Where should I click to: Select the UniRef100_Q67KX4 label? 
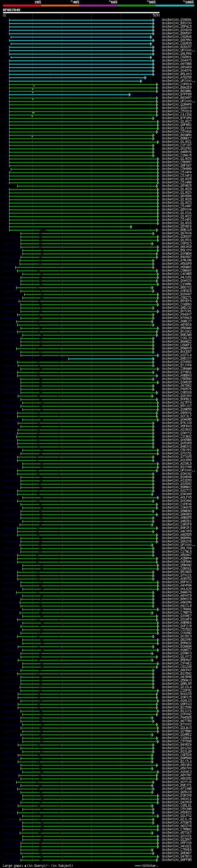coord(177,233)
